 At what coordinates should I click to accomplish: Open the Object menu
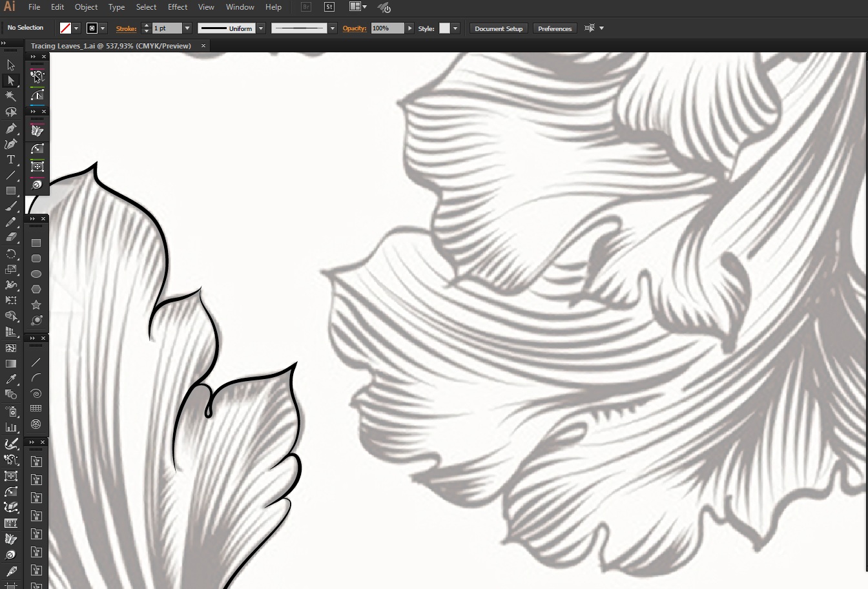tap(86, 7)
